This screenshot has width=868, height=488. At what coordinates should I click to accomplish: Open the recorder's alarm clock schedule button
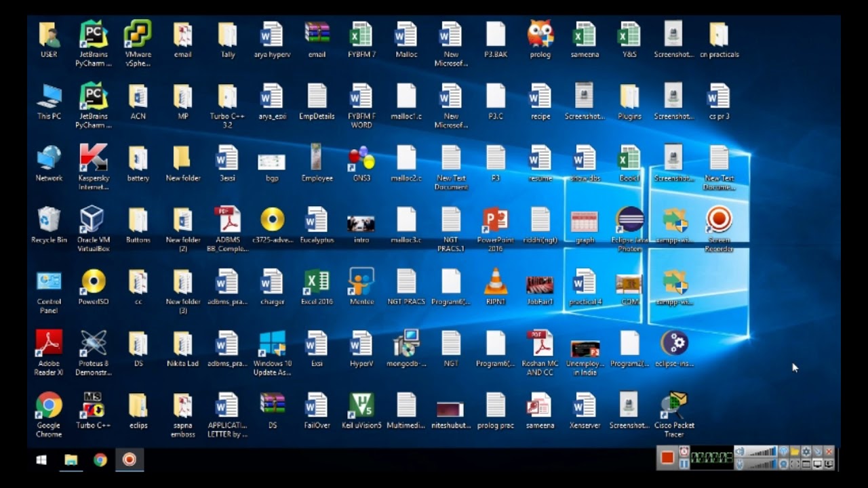tap(684, 452)
